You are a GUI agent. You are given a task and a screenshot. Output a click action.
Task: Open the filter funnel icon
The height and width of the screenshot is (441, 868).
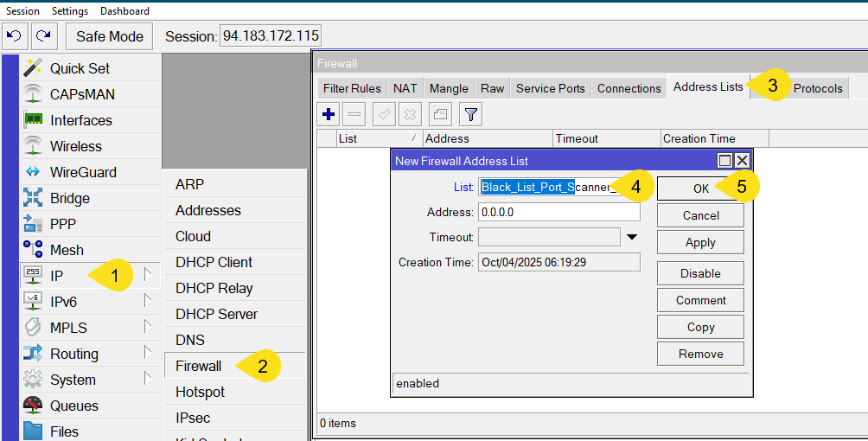pos(469,113)
